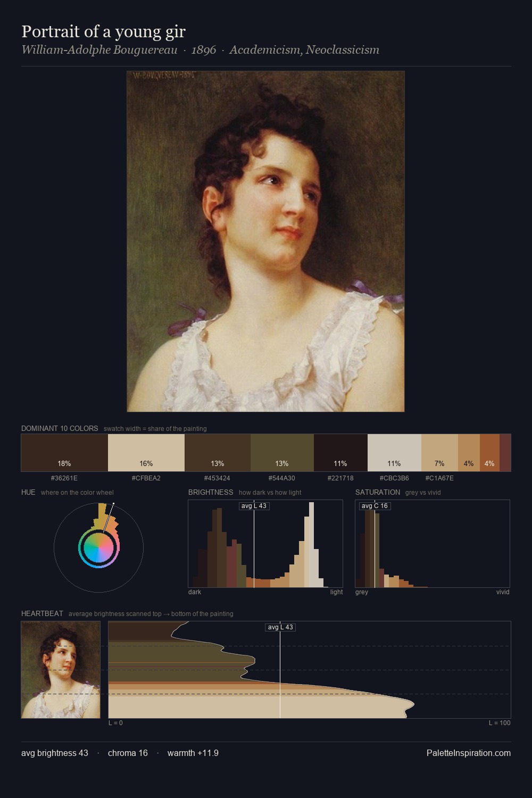Click the avg L 43 label in heartbeat chart
Image resolution: width=532 pixels, height=798 pixels.
click(x=280, y=627)
